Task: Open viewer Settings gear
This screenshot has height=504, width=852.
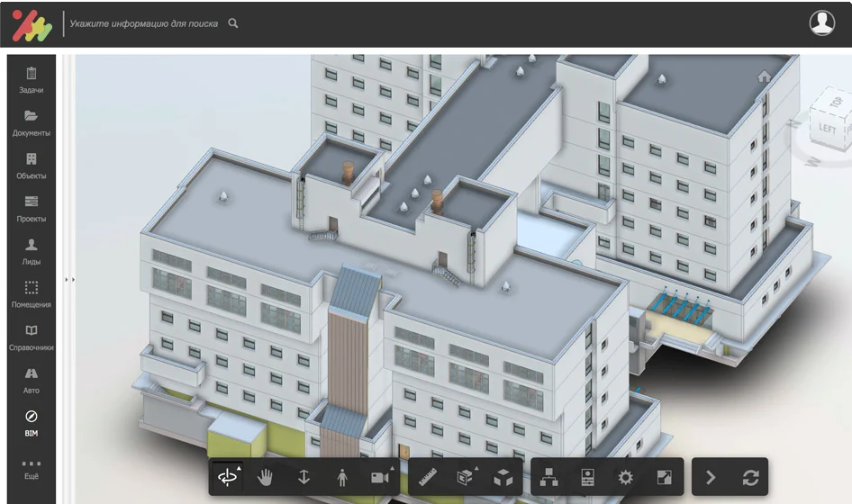Action: pos(625,478)
